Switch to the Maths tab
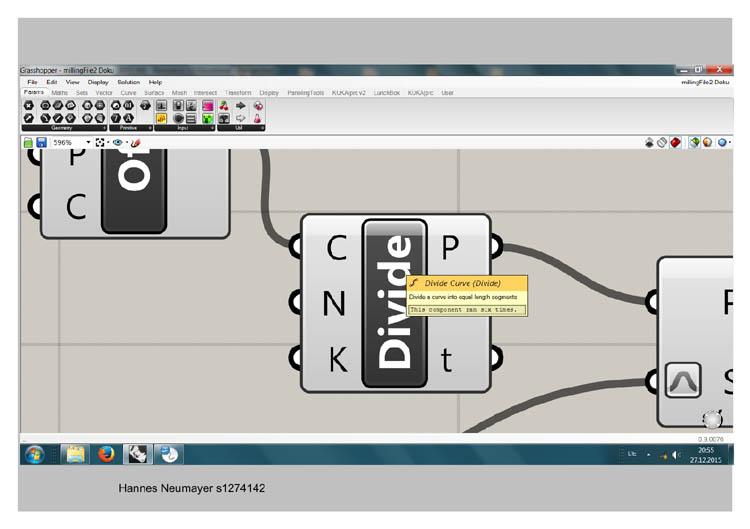750x529 pixels. point(59,93)
